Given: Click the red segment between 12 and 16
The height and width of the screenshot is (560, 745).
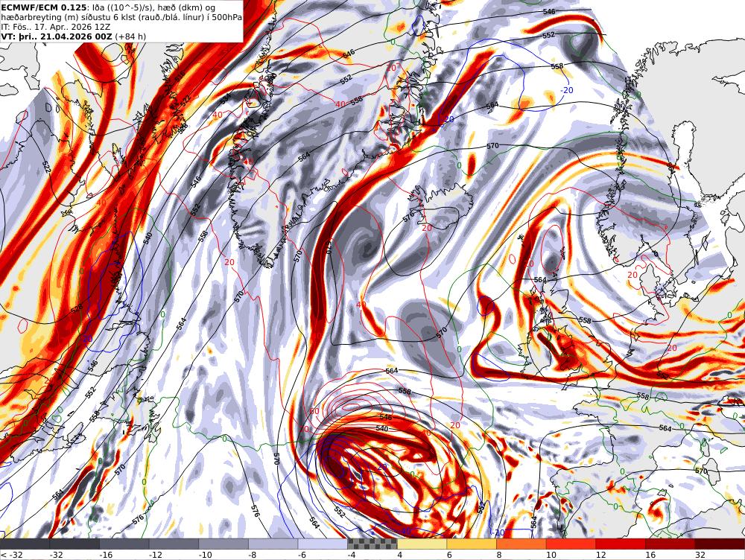Looking at the screenshot, I should click(621, 544).
